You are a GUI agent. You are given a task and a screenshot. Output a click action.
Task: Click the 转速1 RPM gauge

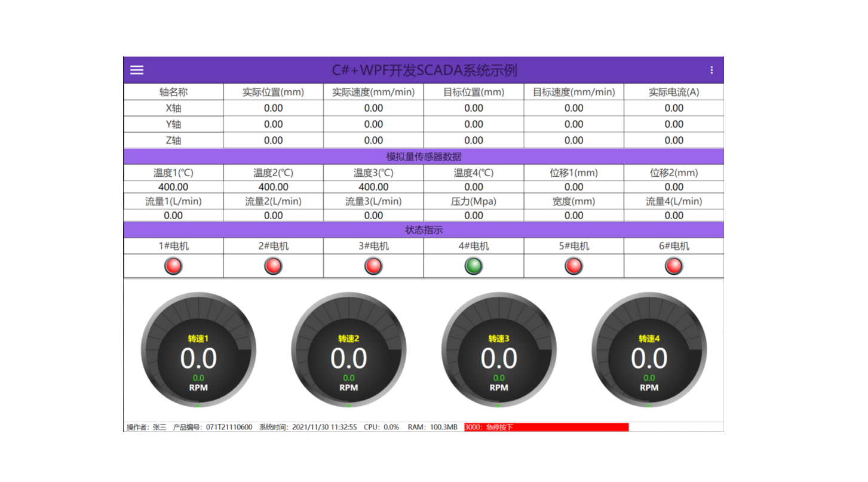tap(198, 351)
